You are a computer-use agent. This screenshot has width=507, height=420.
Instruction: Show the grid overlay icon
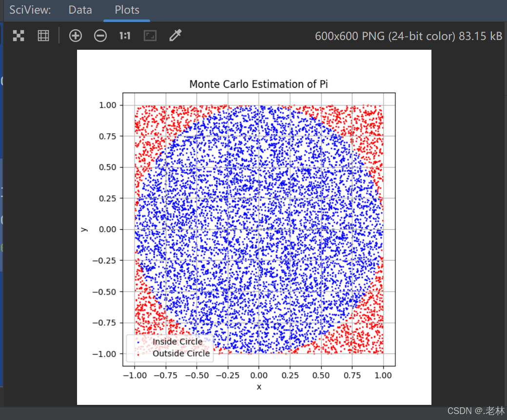(x=43, y=36)
